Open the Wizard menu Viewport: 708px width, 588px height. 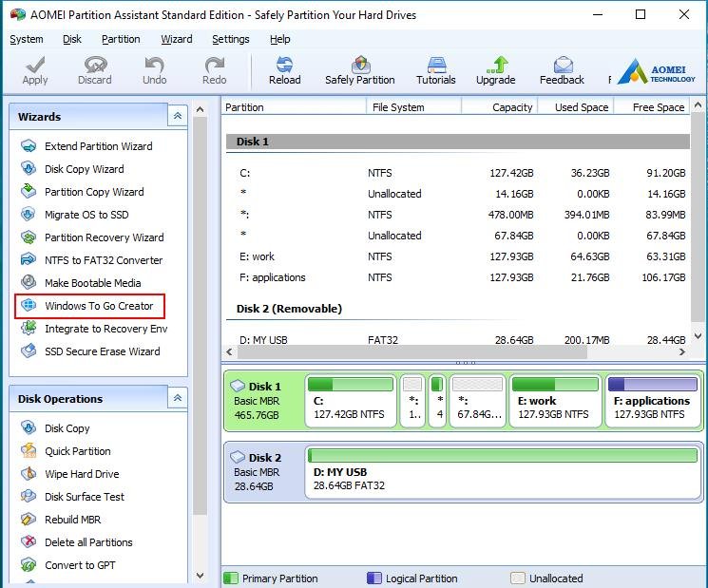tap(177, 39)
